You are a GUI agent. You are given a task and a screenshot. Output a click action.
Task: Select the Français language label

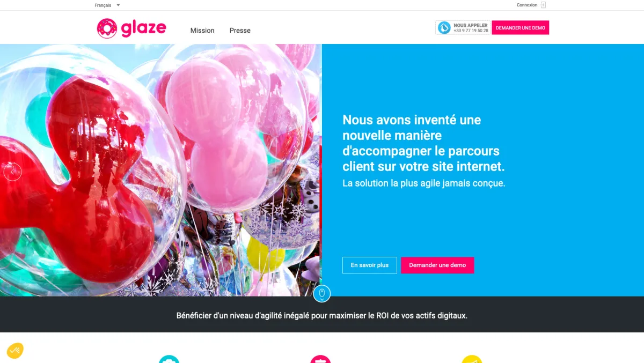pyautogui.click(x=103, y=5)
